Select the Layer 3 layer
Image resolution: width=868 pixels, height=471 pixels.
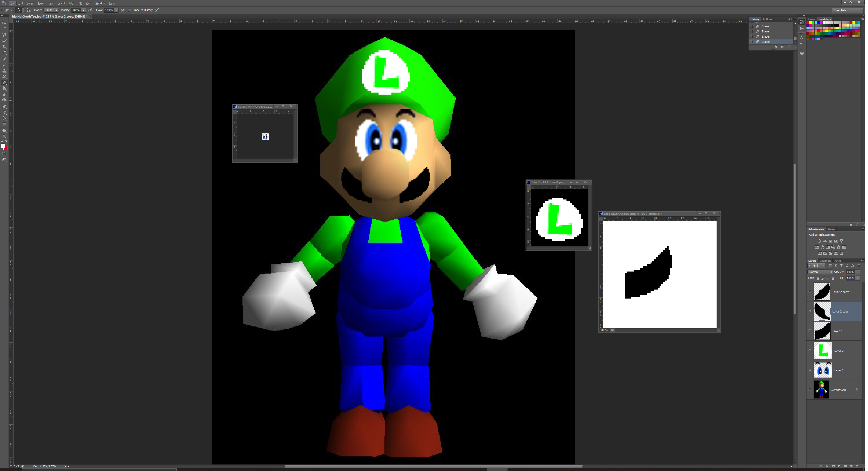click(x=839, y=351)
